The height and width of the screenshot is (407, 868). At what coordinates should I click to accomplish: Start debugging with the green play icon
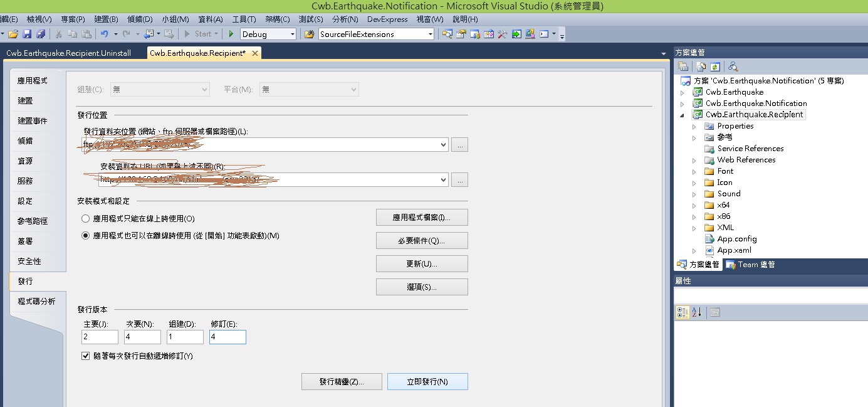point(231,34)
